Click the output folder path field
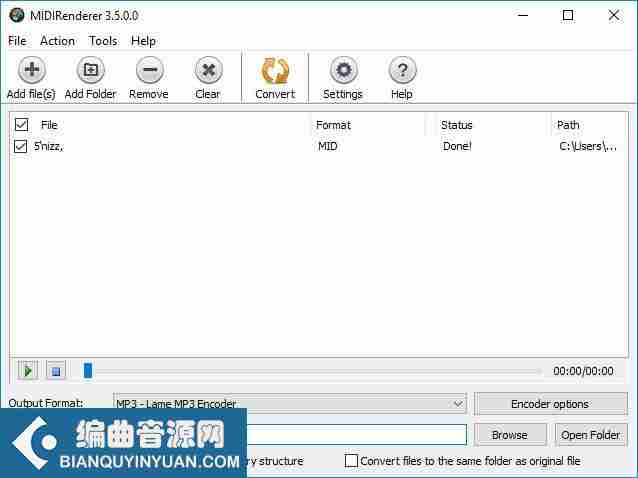638x478 pixels. tap(356, 435)
